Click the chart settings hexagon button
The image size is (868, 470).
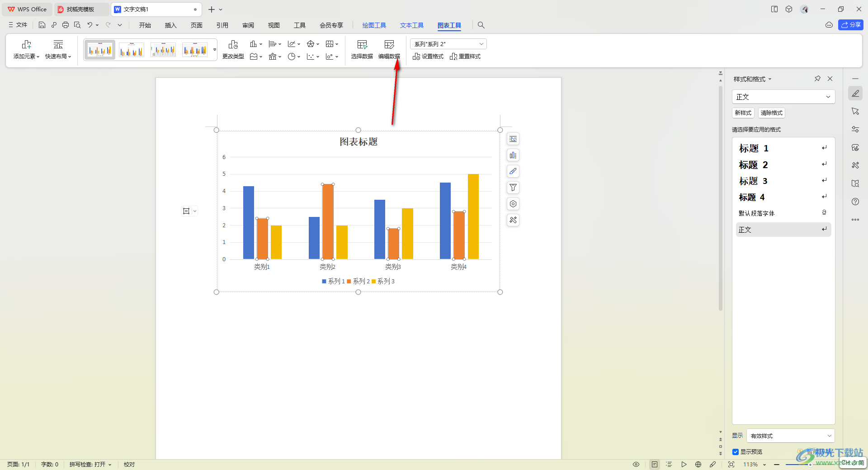[513, 204]
